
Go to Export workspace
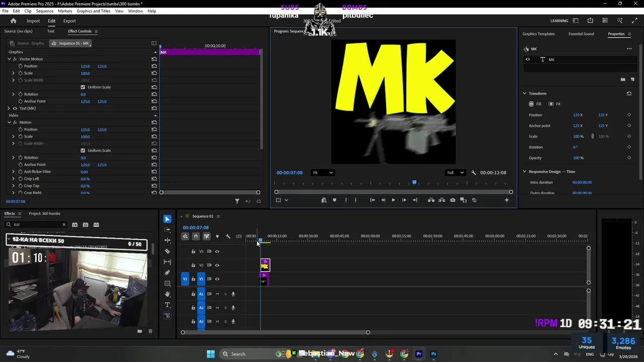69,21
